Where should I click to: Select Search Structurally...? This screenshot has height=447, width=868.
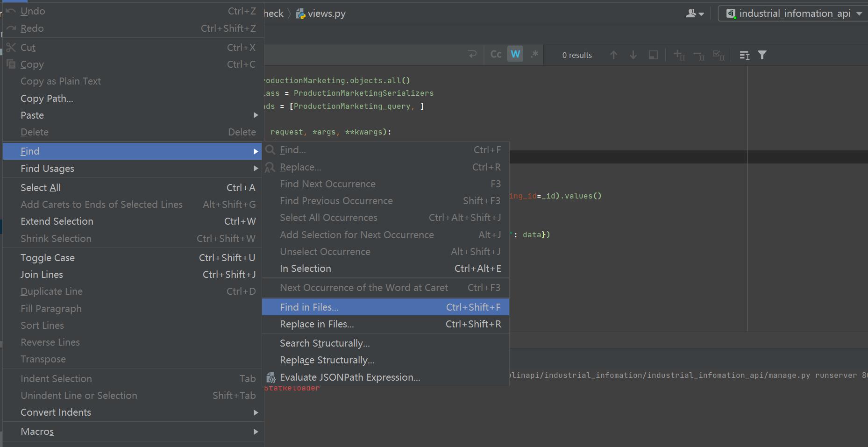tap(385, 343)
